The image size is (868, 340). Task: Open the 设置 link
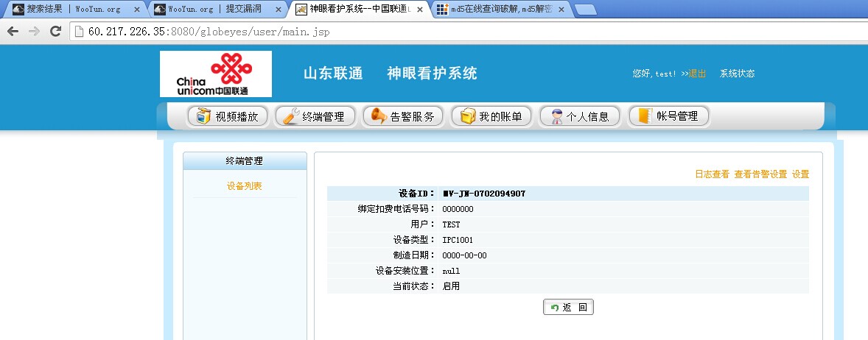coord(800,174)
